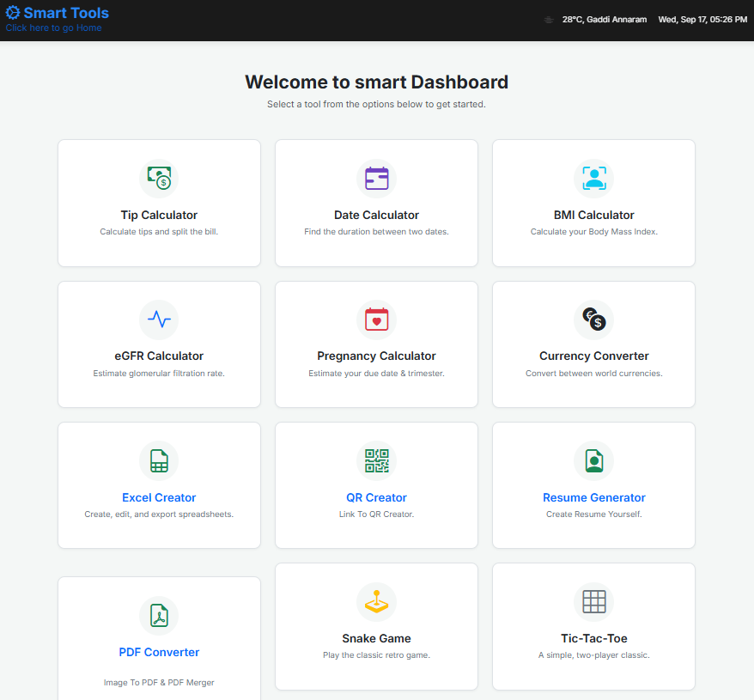Click 'Estimate glomerular filtration rate.' text
The image size is (754, 700).
pyautogui.click(x=159, y=374)
